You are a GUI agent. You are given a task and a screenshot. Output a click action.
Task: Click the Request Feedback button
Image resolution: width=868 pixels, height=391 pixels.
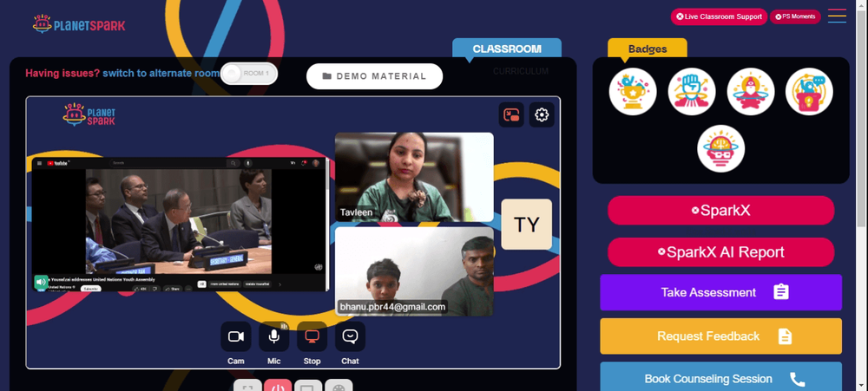pyautogui.click(x=720, y=336)
